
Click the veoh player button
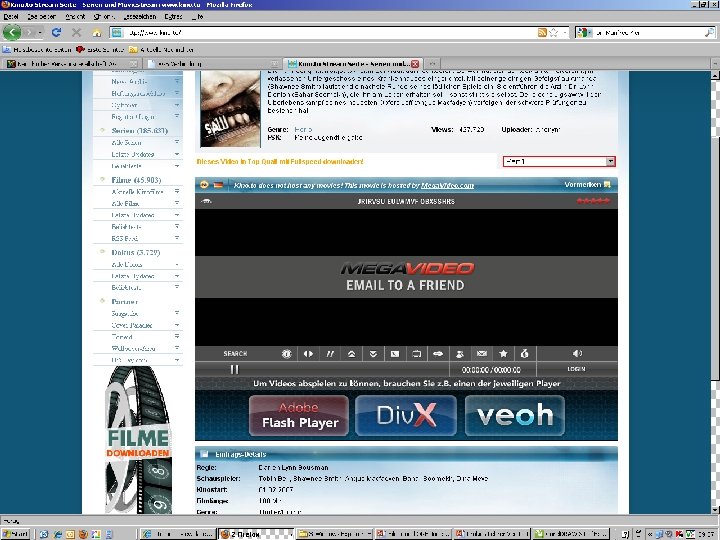[515, 416]
